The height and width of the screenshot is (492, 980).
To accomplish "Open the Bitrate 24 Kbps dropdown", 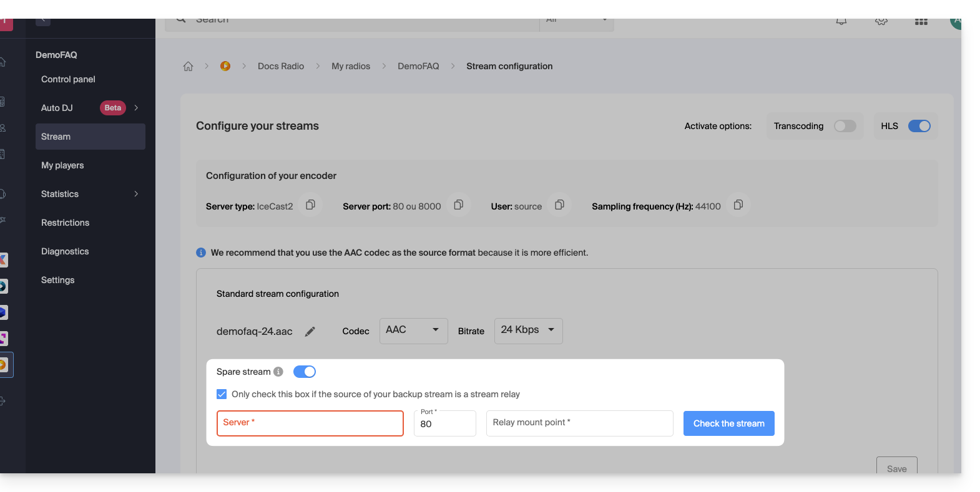I will (x=528, y=330).
